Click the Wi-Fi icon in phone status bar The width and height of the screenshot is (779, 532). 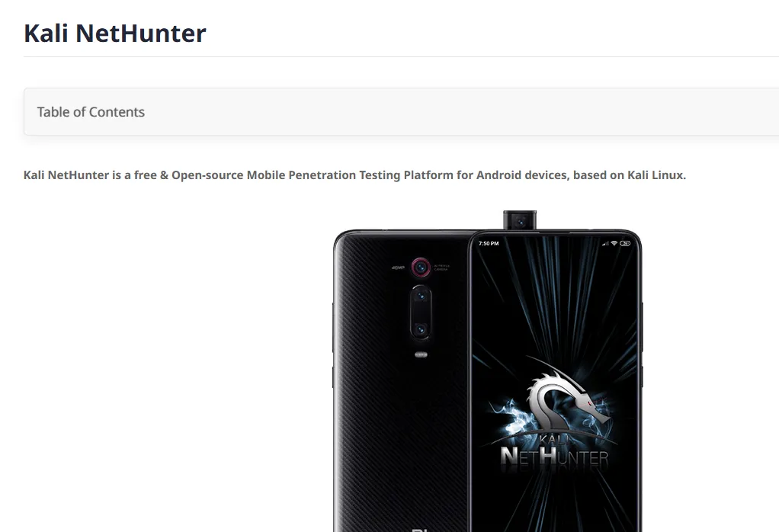coord(614,243)
